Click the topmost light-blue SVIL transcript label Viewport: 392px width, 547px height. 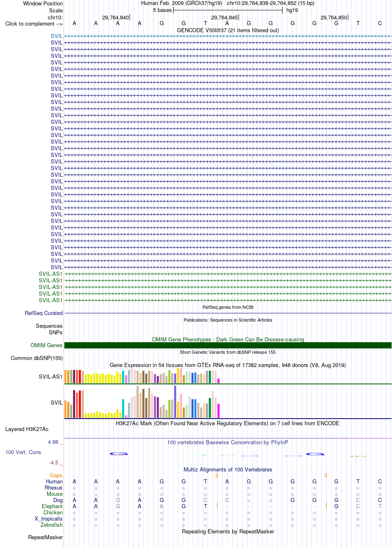pos(57,36)
